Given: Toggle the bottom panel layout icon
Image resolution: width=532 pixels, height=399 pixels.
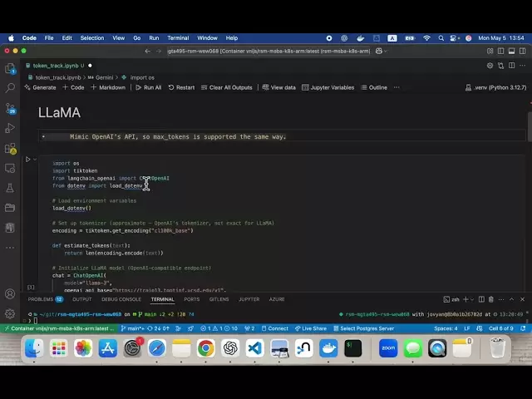Looking at the screenshot, I should pos(512,52).
